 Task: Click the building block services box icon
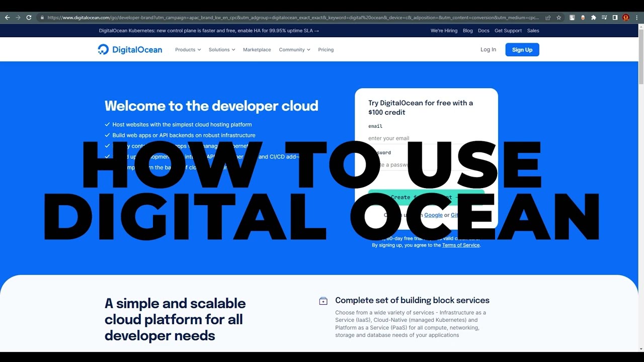(x=323, y=301)
